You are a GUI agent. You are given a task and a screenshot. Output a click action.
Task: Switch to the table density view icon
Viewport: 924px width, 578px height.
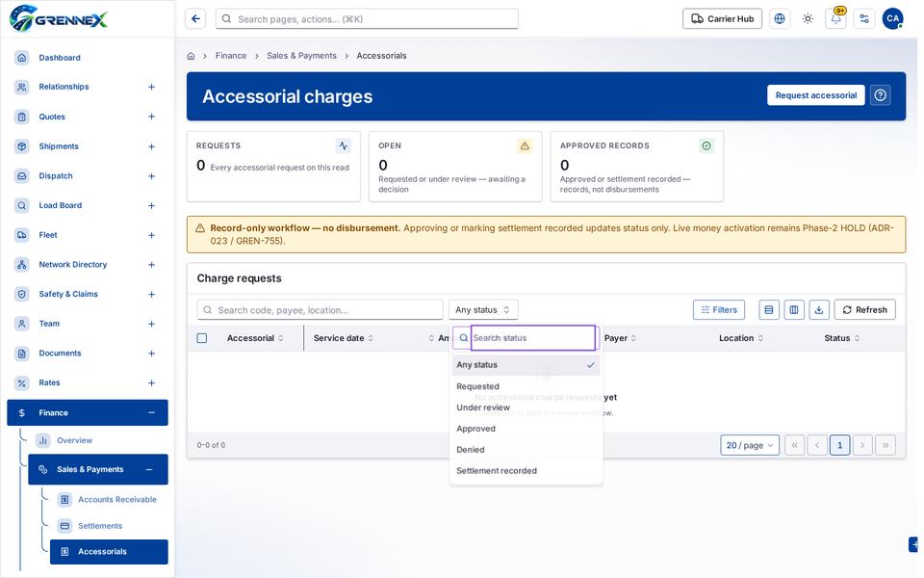point(769,309)
